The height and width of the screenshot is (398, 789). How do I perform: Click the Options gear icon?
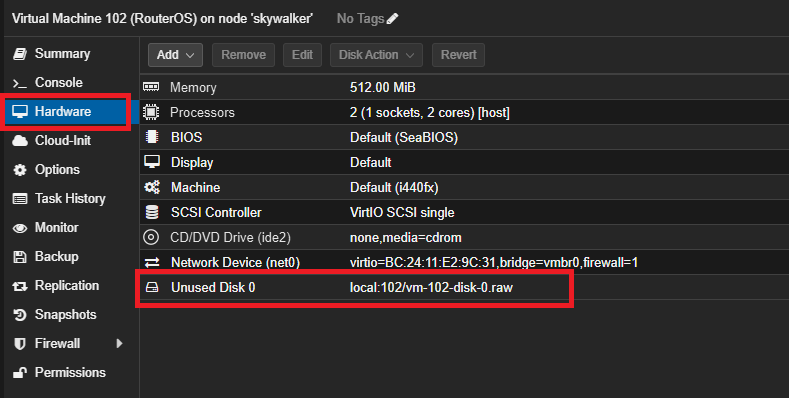[20, 170]
